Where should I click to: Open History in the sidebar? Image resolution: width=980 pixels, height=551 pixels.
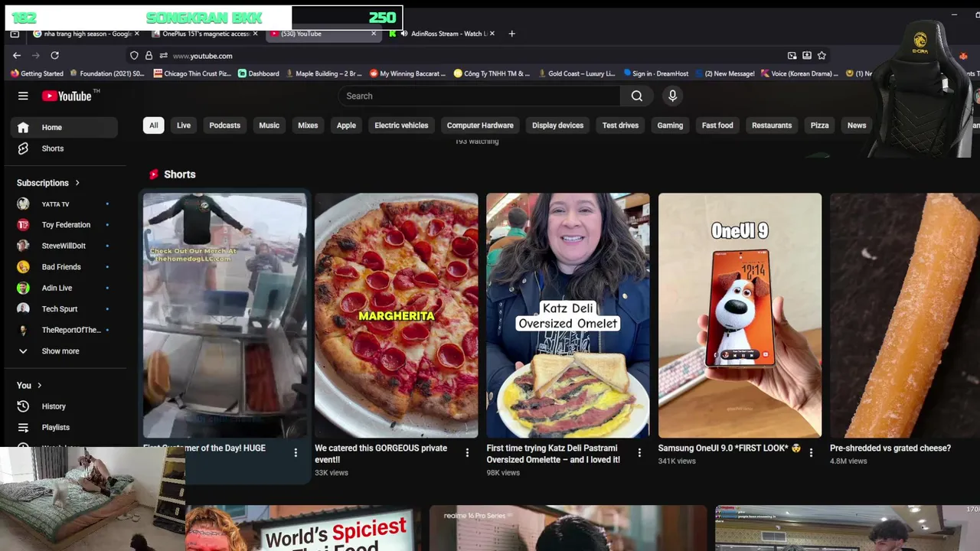pyautogui.click(x=64, y=406)
